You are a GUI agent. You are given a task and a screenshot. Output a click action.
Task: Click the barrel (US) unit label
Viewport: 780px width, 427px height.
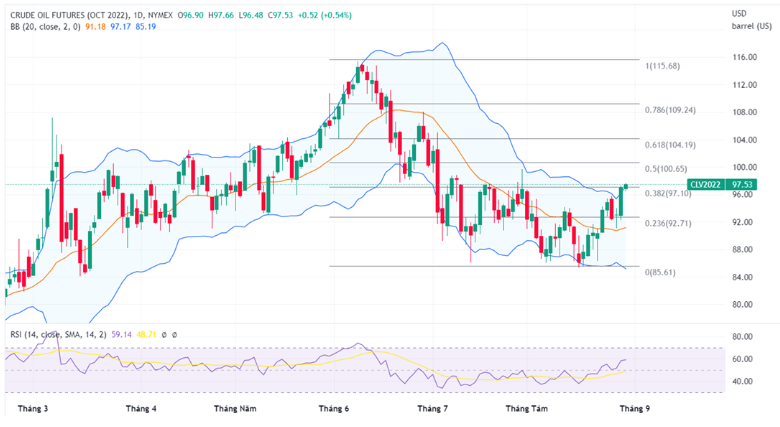click(x=751, y=26)
